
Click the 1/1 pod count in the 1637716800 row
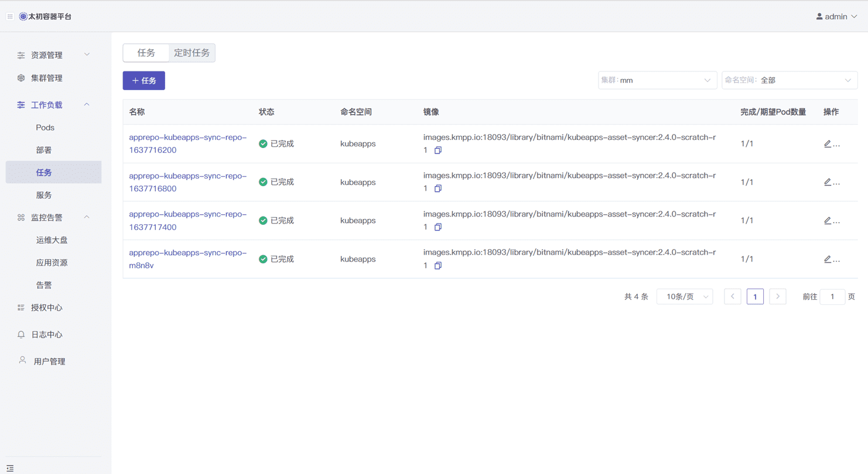pos(747,182)
